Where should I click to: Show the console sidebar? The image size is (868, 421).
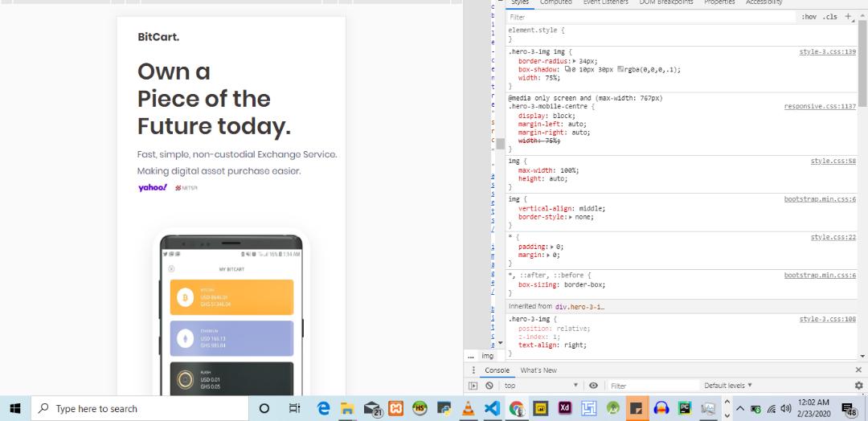pos(473,386)
